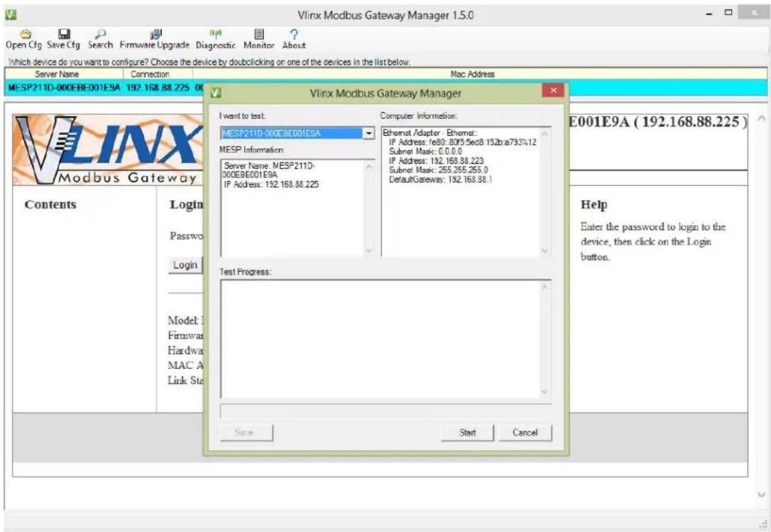Click the Test Progress box scrollbar

pos(545,339)
